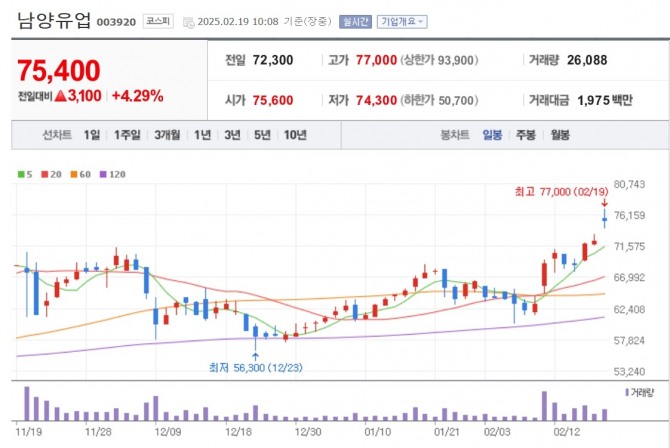
Task: Click the green 5-day moving average swatch
Action: [x=21, y=174]
